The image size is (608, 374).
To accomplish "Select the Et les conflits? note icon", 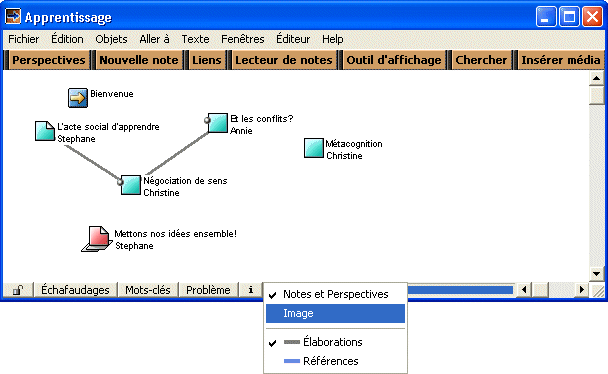I will pos(218,123).
